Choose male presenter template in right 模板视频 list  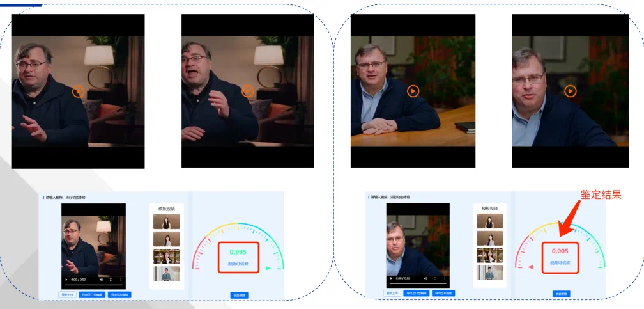pos(489,273)
